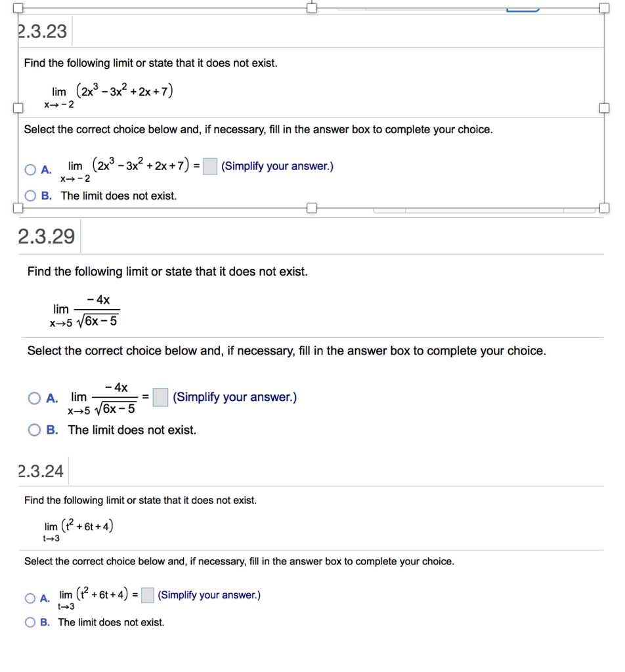
Task: Select choice A for problem 2.3.23
Action: coord(30,169)
